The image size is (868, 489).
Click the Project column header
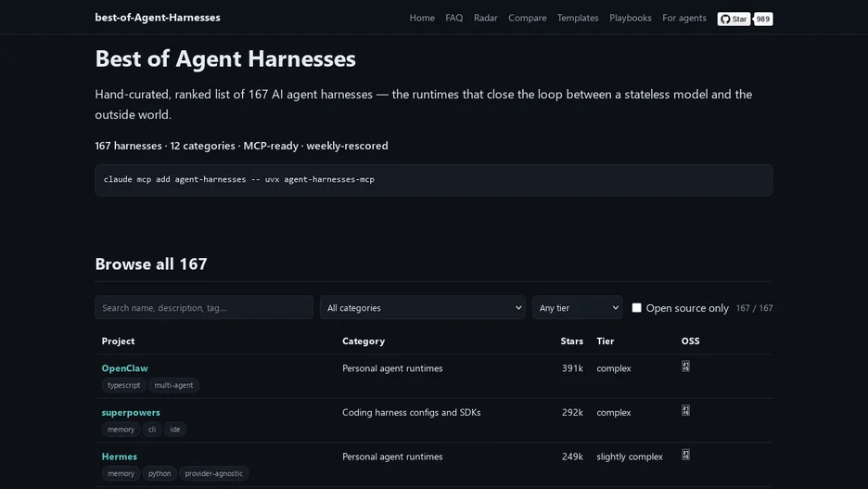[118, 341]
